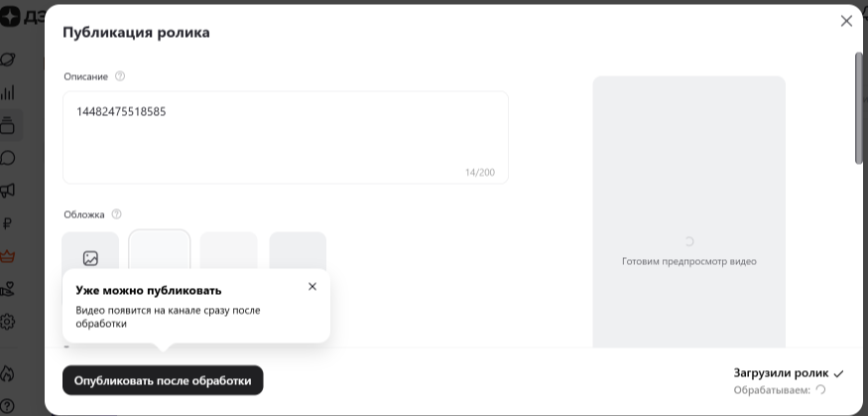Click 'Опубликовать после обработки' button
Image resolution: width=868 pixels, height=416 pixels.
coord(163,380)
